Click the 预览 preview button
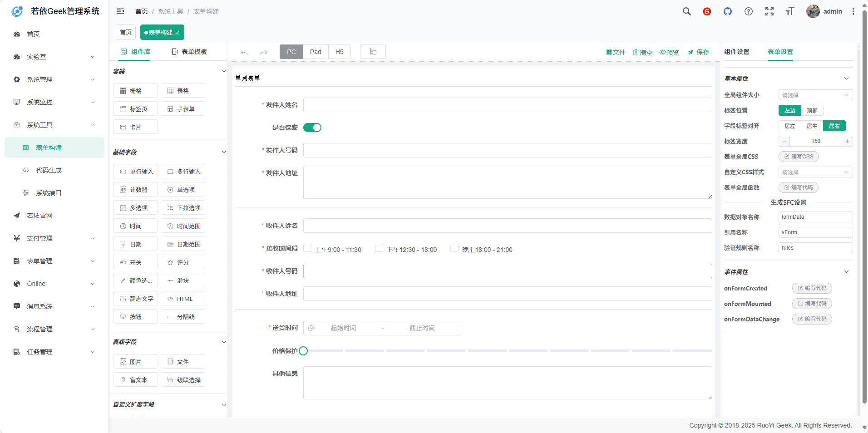The width and height of the screenshot is (868, 433). [669, 52]
